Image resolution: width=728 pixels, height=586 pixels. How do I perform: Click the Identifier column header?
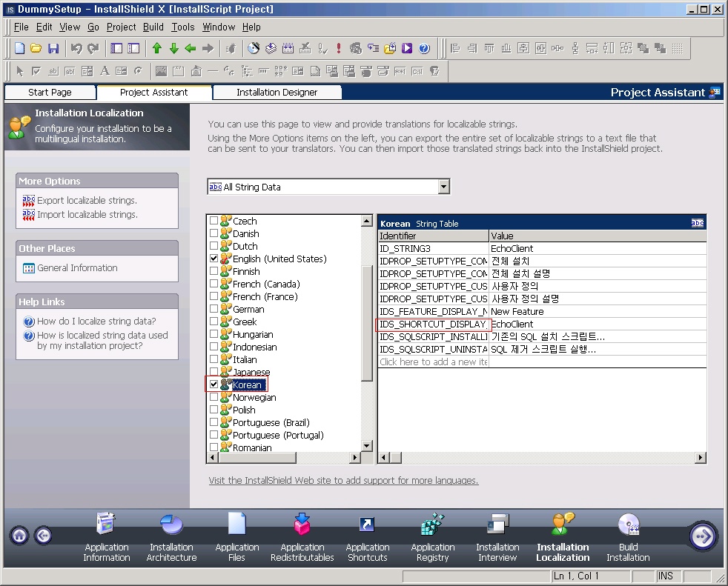(x=433, y=236)
